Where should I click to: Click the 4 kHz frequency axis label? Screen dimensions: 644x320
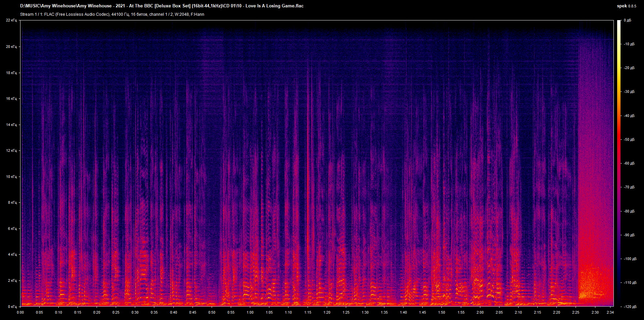coord(12,255)
